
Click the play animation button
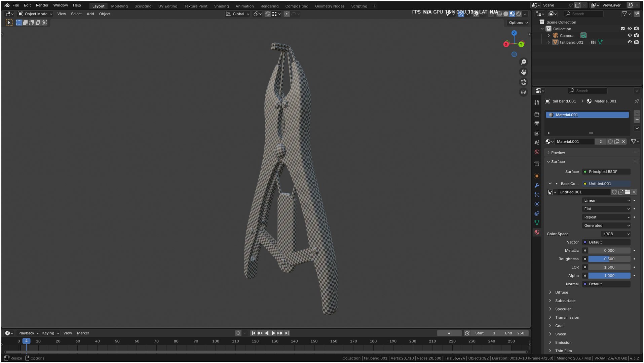(273, 333)
